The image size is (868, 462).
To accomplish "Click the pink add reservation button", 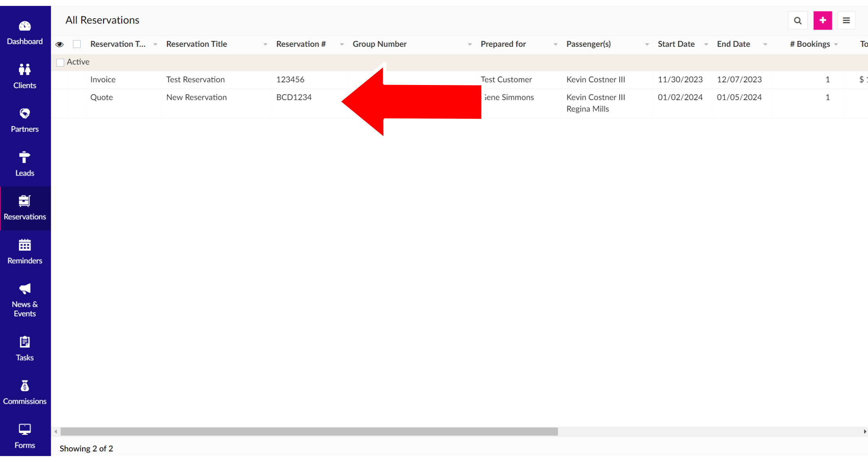I will click(823, 20).
